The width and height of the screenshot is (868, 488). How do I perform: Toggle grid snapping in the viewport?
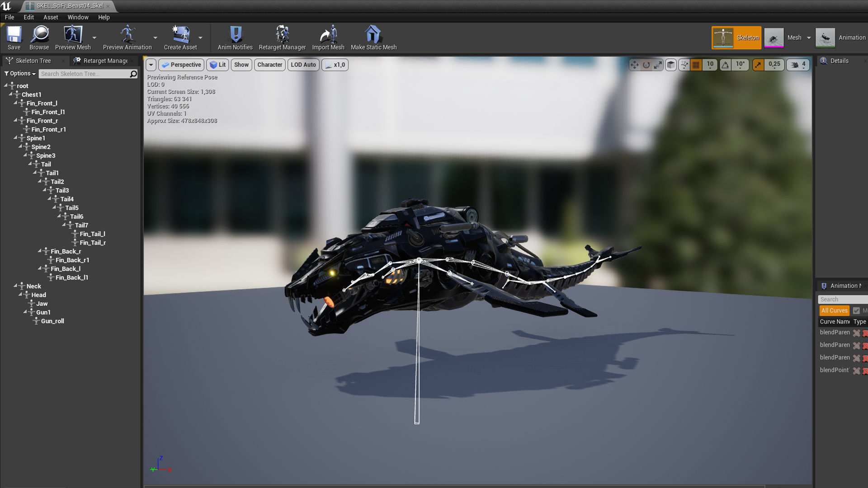coord(696,65)
